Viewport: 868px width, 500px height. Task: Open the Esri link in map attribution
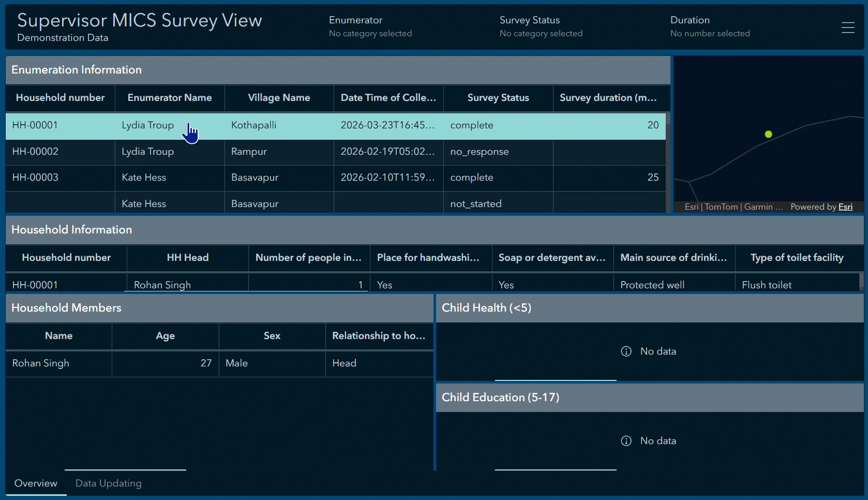845,207
